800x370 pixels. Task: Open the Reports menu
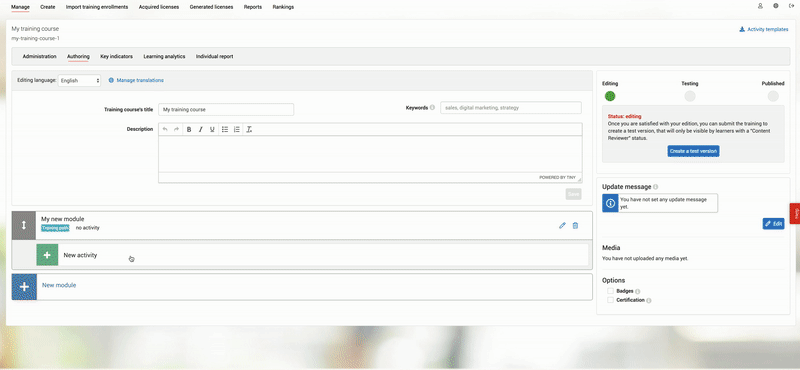(253, 7)
